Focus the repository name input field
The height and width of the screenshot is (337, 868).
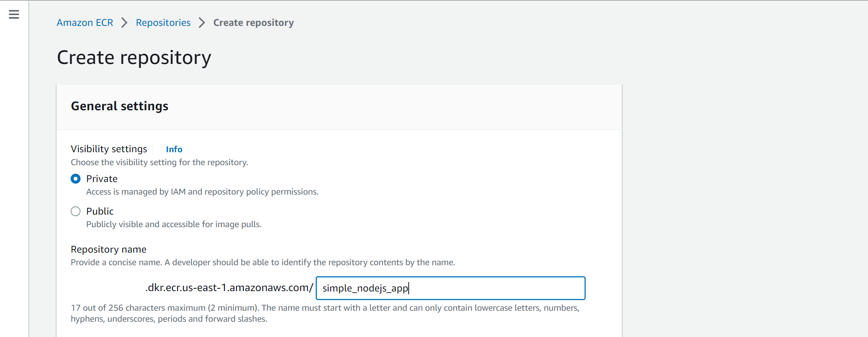[450, 288]
